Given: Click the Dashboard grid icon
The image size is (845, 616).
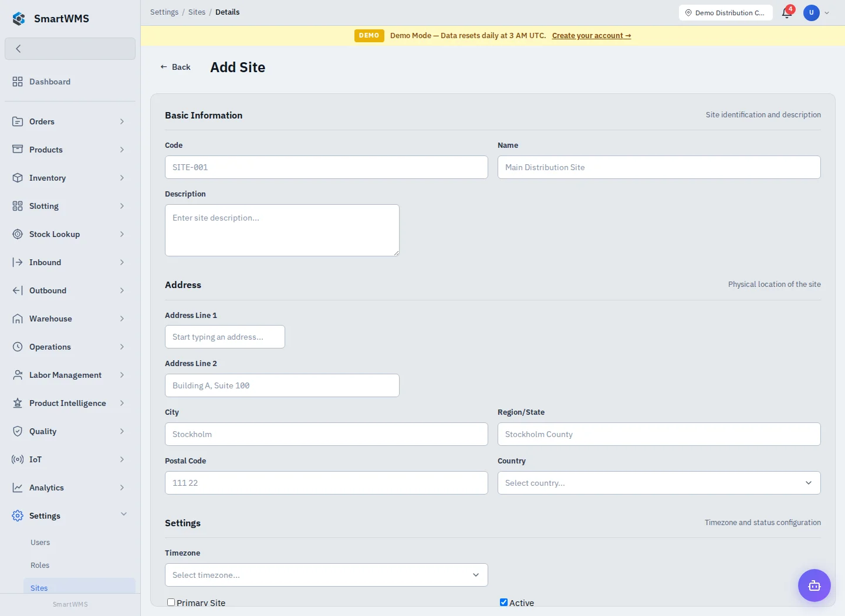Looking at the screenshot, I should point(18,82).
